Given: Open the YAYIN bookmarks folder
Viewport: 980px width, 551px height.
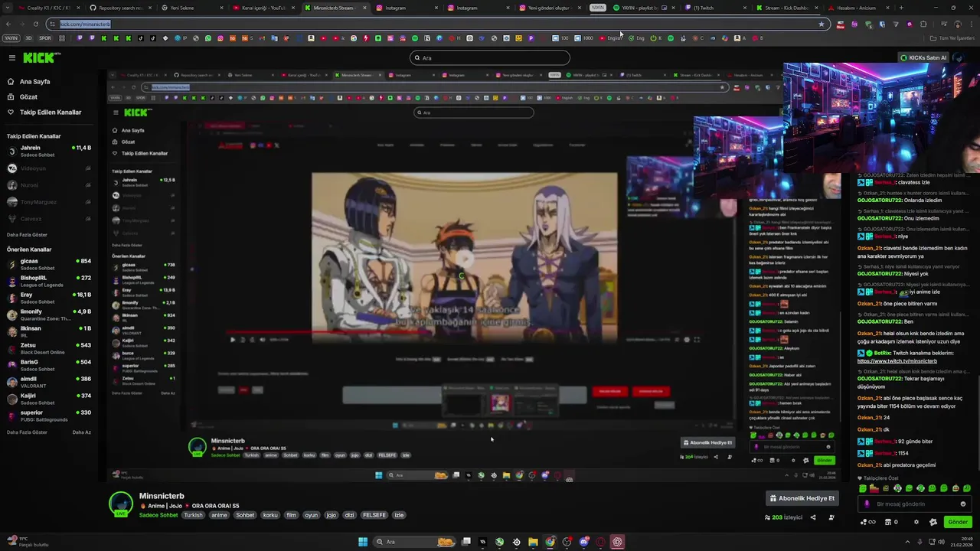Looking at the screenshot, I should (11, 38).
